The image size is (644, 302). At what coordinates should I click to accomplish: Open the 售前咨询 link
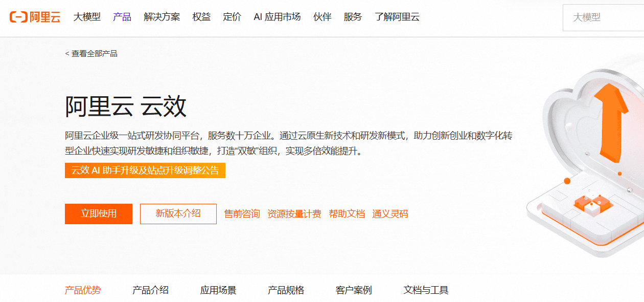pos(242,214)
